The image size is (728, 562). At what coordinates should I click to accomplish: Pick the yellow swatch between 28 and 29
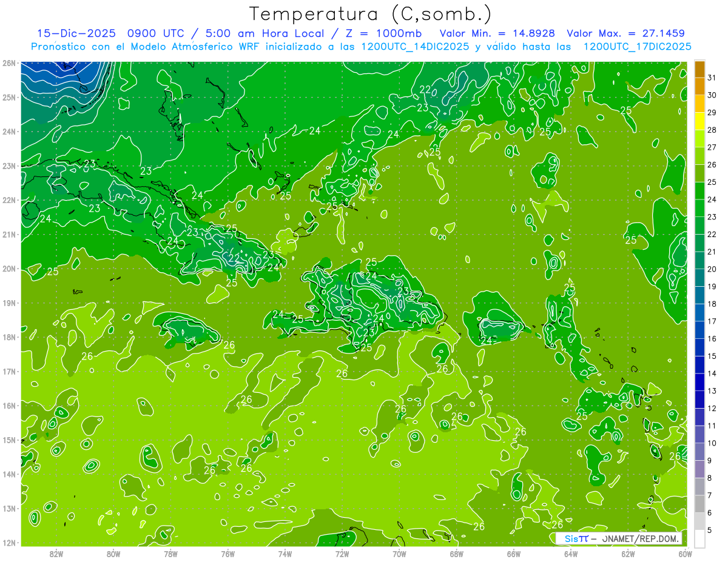coord(699,121)
